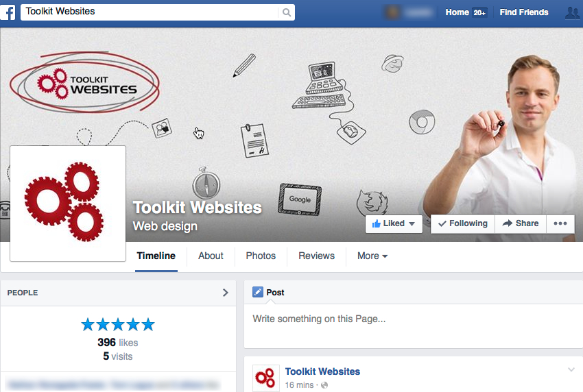Switch to the Reviews tab

[x=316, y=256]
